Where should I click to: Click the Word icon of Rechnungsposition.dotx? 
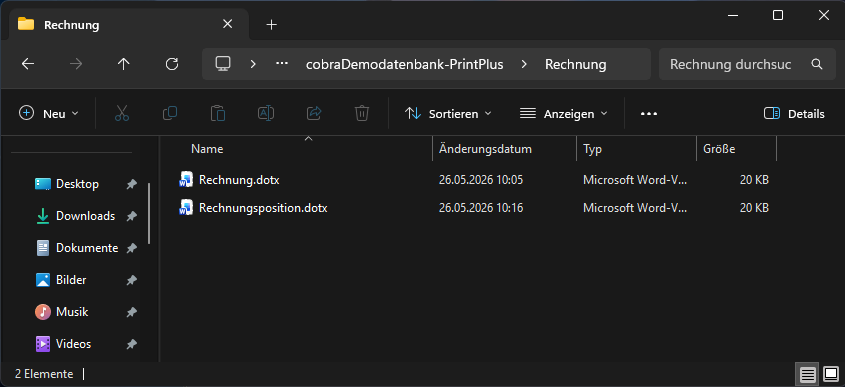(x=186, y=208)
